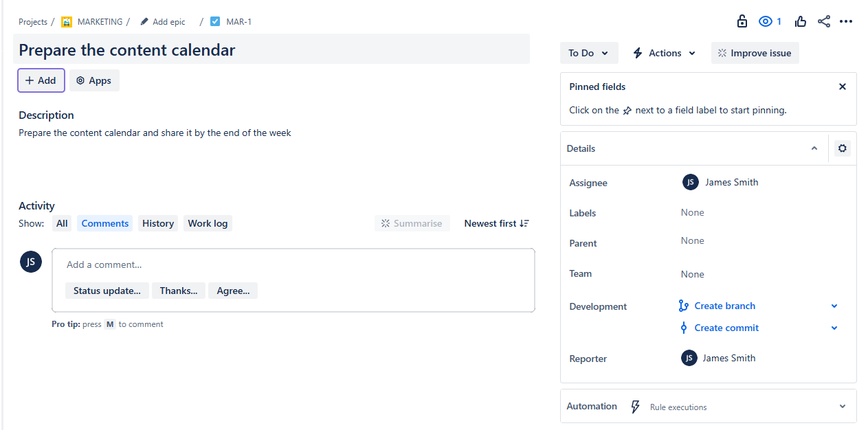This screenshot has height=430, width=868.
Task: Click the + Add button
Action: tap(41, 80)
